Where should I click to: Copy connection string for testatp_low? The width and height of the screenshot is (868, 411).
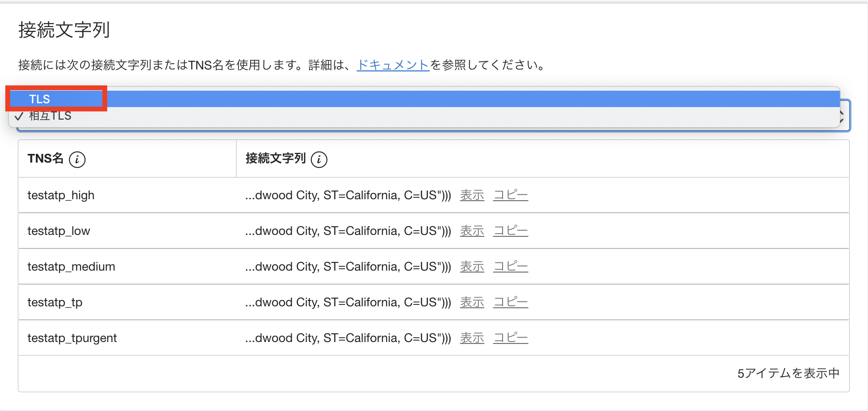(x=511, y=231)
